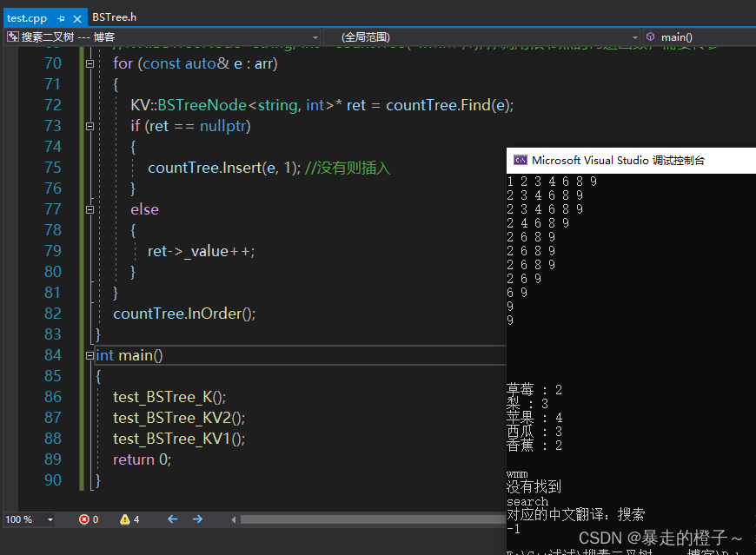
Task: Navigate forward with the right arrow
Action: point(197,519)
